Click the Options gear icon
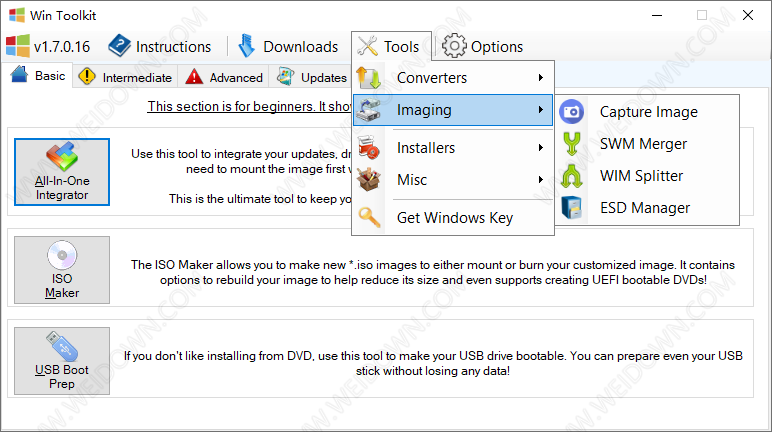 click(453, 46)
